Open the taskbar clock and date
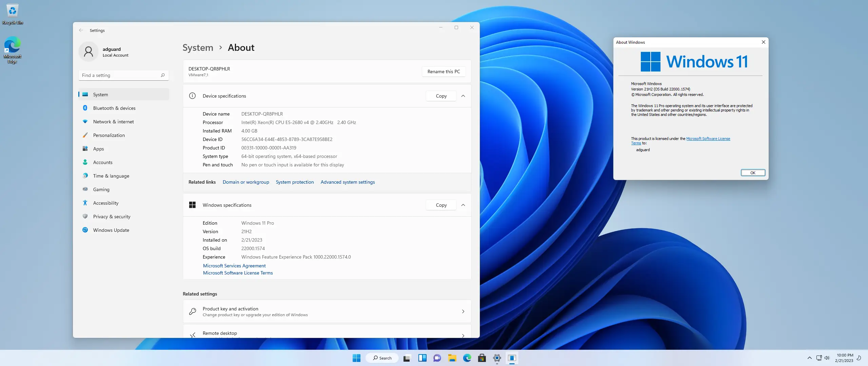 pyautogui.click(x=844, y=358)
